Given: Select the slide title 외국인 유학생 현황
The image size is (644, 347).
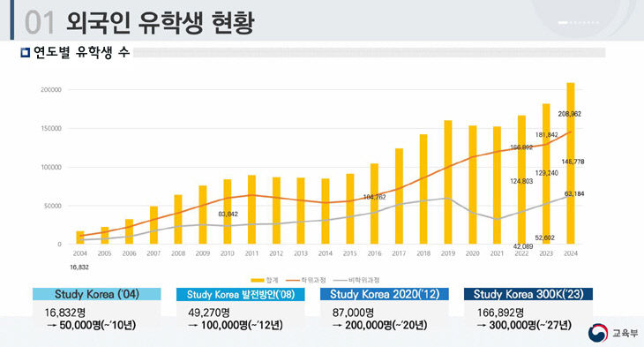Looking at the screenshot, I should (x=161, y=23).
